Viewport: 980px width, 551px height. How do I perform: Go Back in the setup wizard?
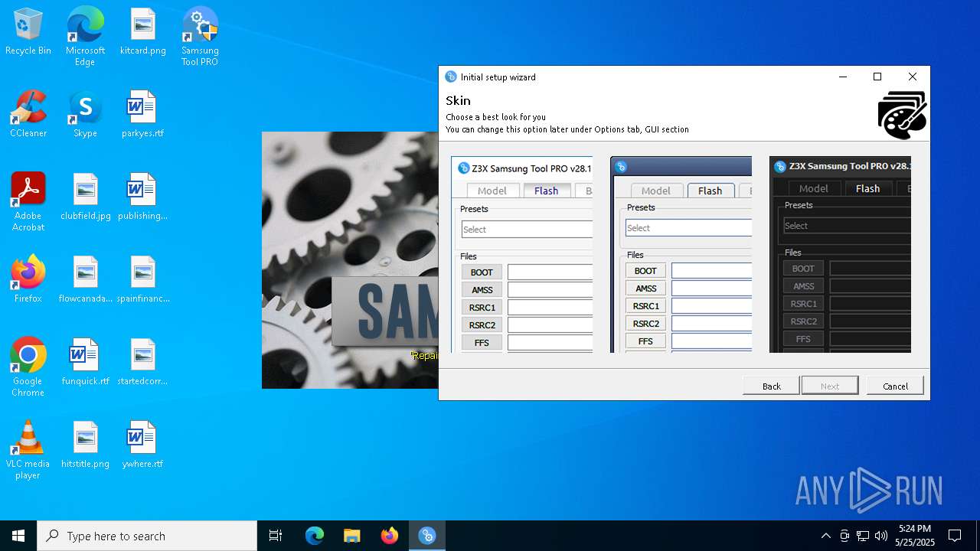tap(771, 386)
